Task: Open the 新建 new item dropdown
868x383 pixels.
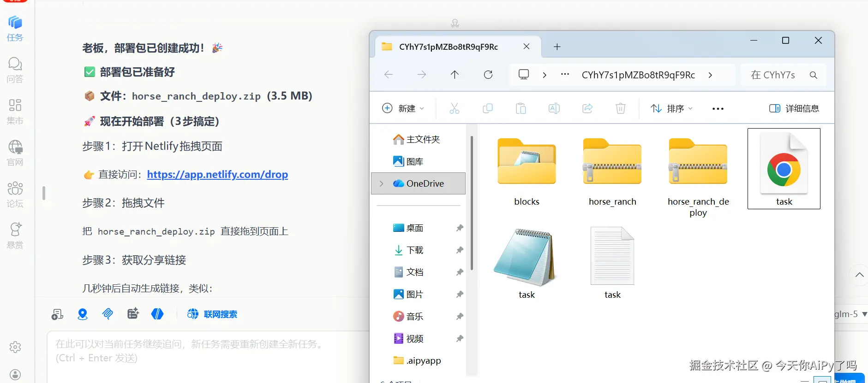Action: click(x=403, y=108)
